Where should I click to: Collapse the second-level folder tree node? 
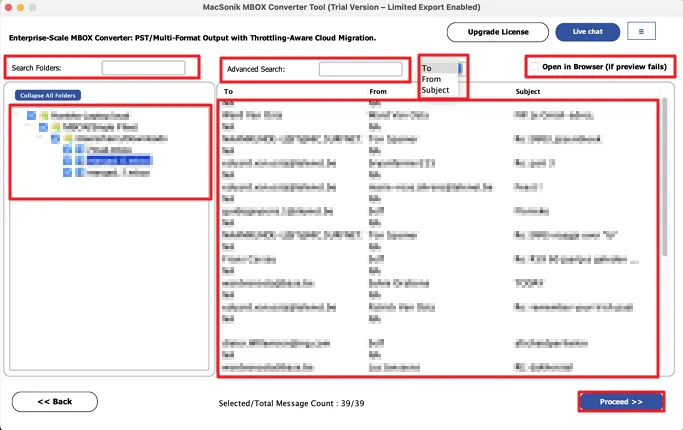click(x=27, y=125)
